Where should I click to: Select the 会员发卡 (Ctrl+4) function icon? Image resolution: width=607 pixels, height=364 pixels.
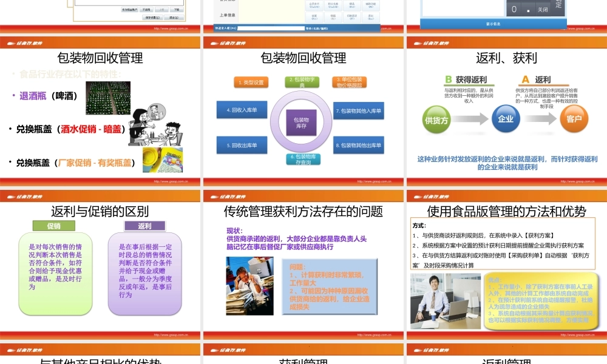click(314, 5)
